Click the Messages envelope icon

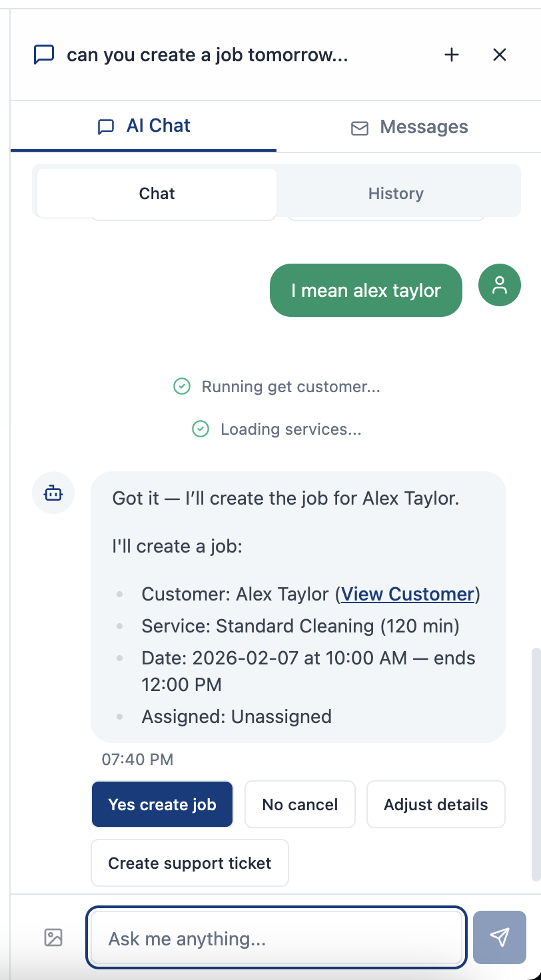coord(360,128)
